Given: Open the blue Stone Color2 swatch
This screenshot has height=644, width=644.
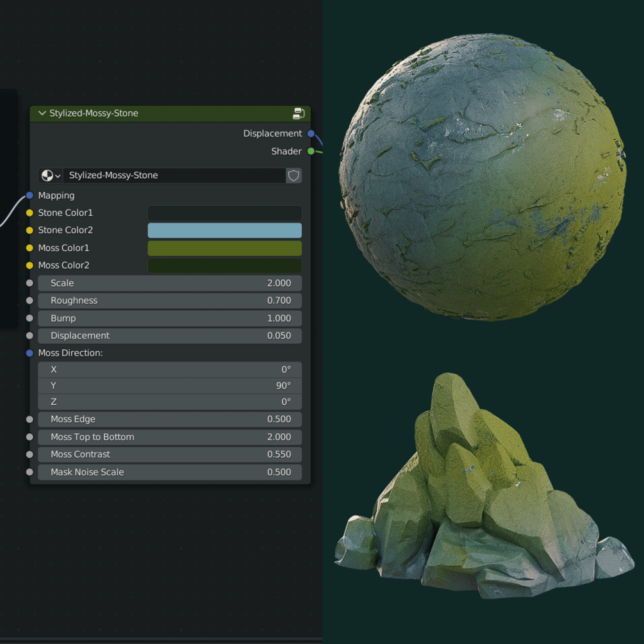Looking at the screenshot, I should pyautogui.click(x=224, y=230).
